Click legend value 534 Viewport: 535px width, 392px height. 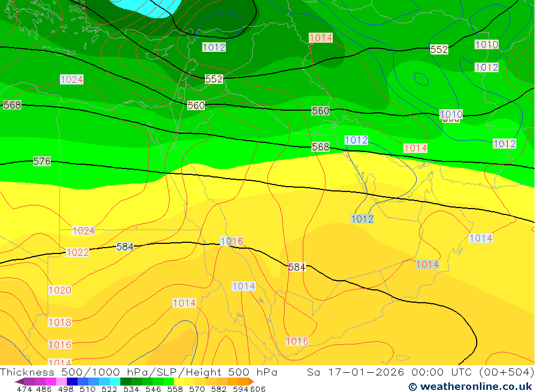[x=131, y=389]
